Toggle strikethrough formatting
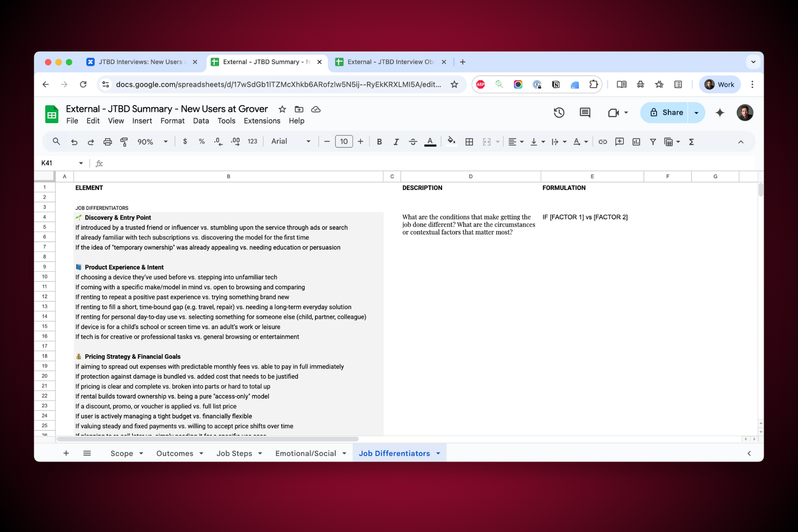798x532 pixels. 413,142
